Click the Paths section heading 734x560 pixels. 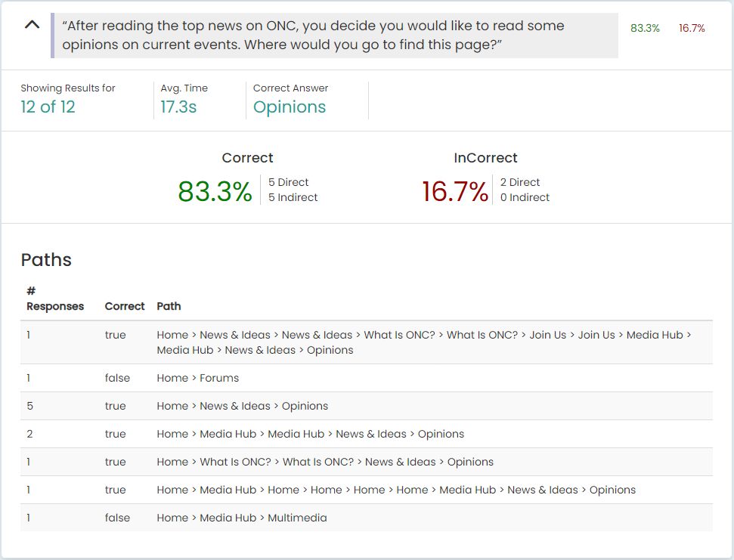click(x=46, y=260)
